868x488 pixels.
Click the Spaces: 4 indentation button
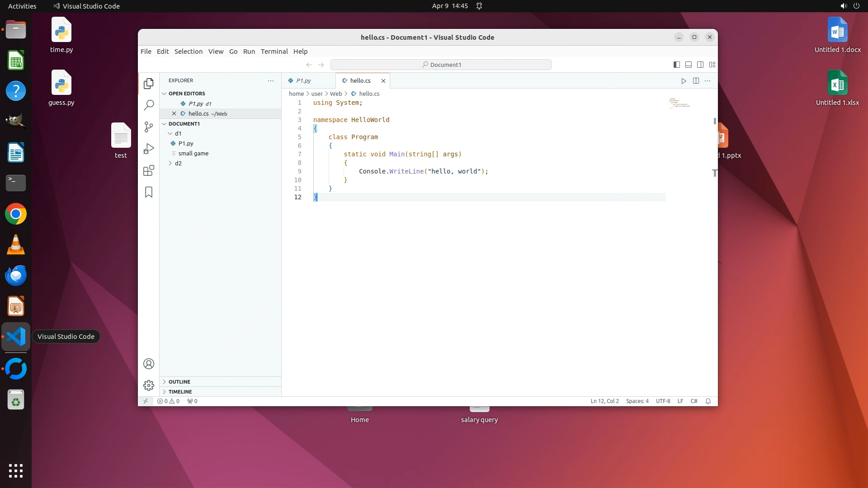[637, 401]
